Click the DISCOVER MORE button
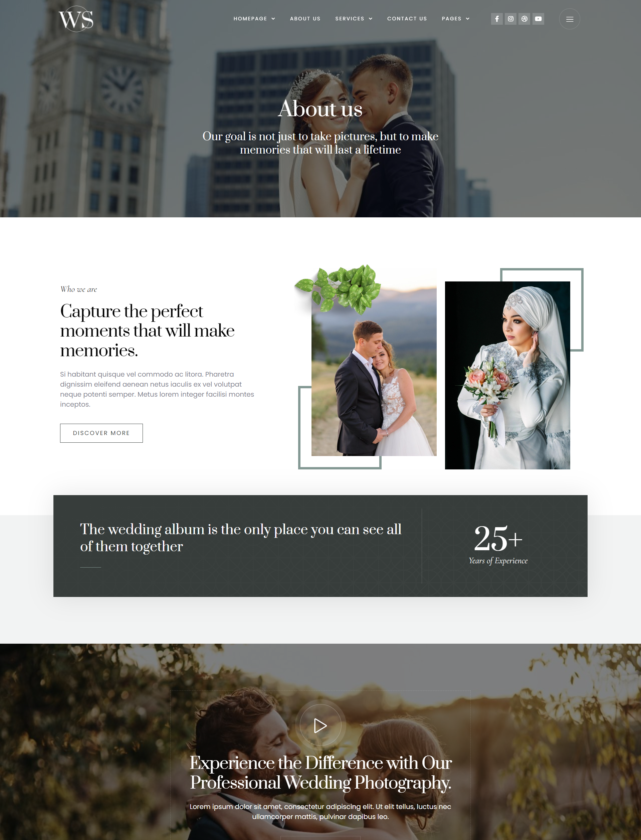The image size is (641, 840). (101, 433)
